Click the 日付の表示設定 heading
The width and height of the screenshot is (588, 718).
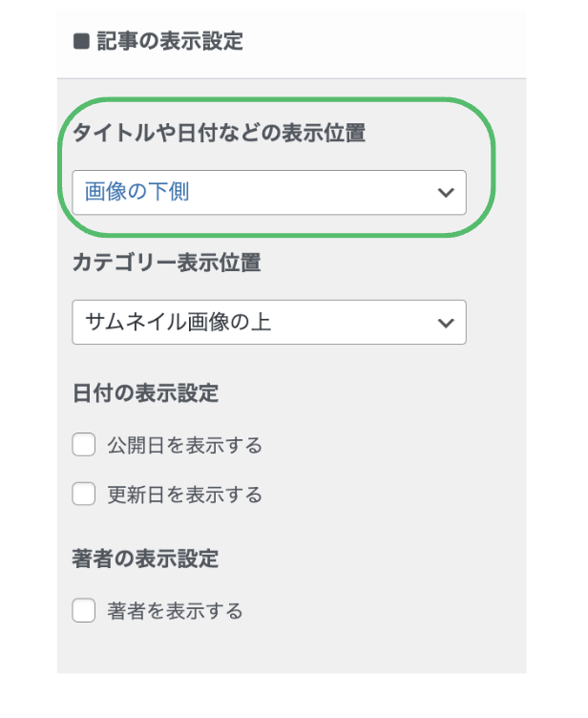145,393
